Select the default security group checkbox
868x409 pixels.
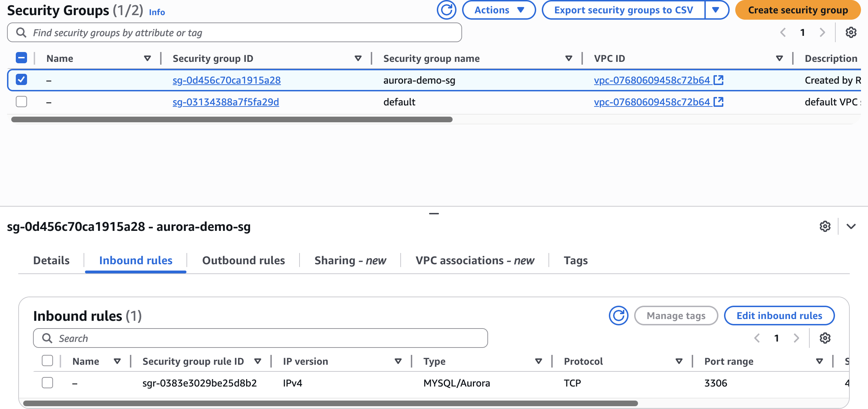coord(21,102)
